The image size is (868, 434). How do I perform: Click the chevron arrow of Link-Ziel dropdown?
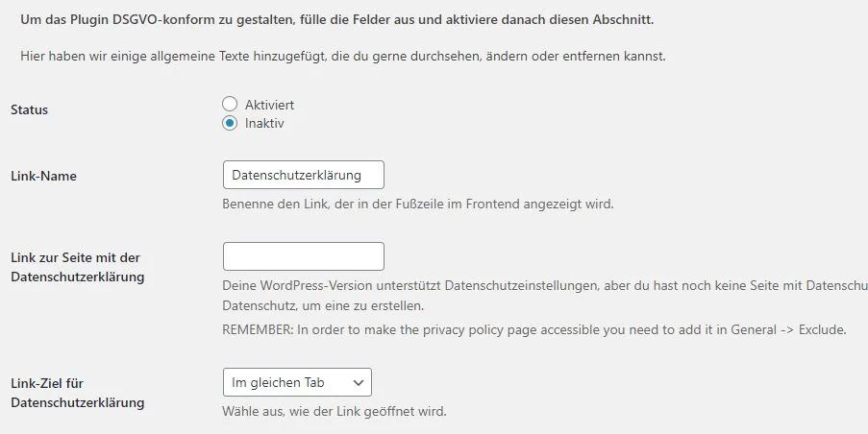(x=359, y=382)
